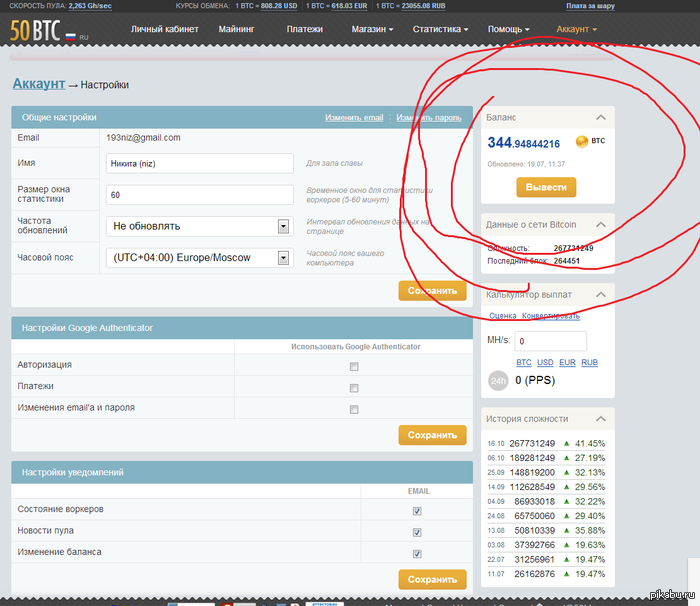Click the 24h round icon
Screen dimensions: 700x606
pos(498,380)
